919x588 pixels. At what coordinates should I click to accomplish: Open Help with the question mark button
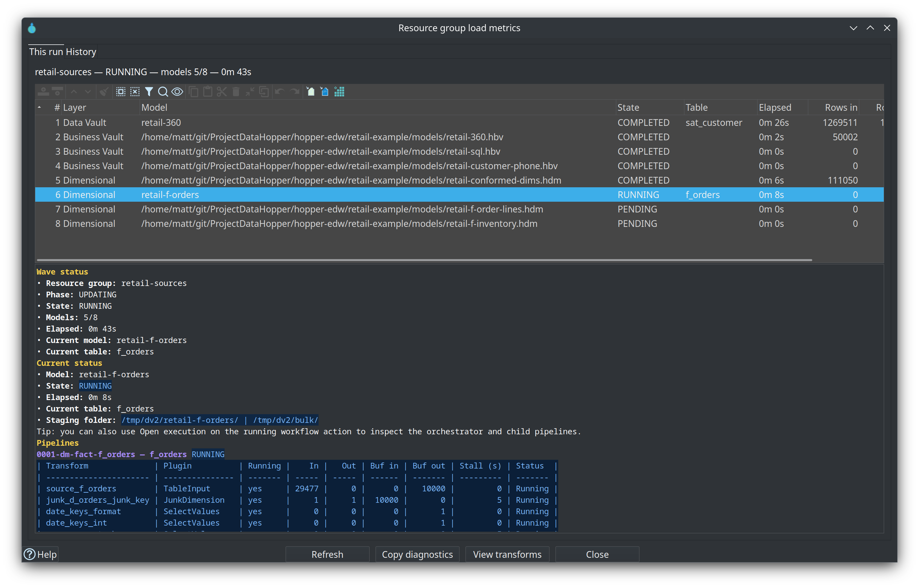[41, 554]
